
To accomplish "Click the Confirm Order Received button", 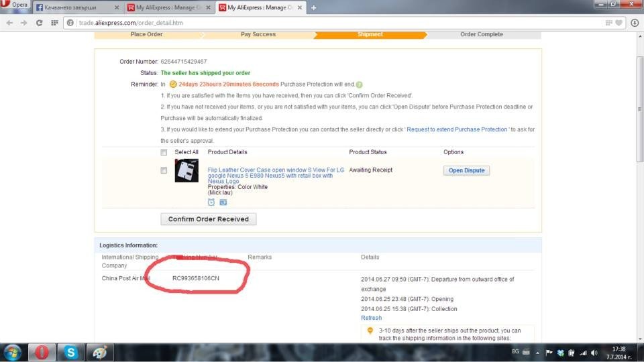I will [208, 219].
